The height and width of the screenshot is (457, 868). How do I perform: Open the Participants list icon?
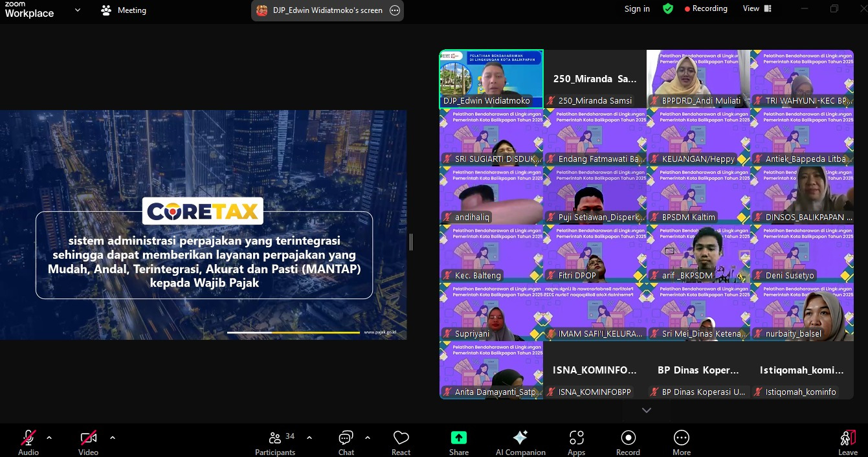pos(275,438)
